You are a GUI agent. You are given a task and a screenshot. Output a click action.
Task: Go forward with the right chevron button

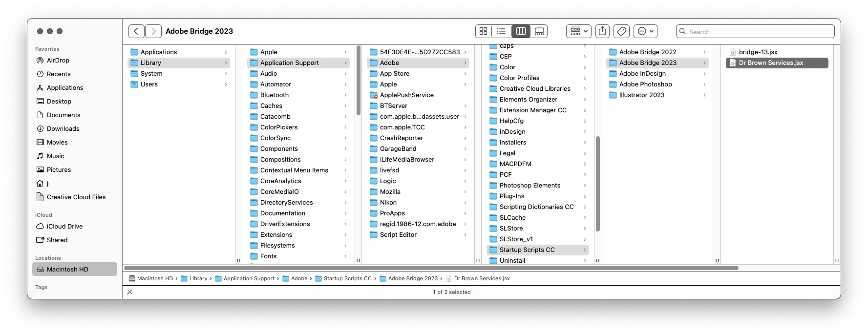153,31
